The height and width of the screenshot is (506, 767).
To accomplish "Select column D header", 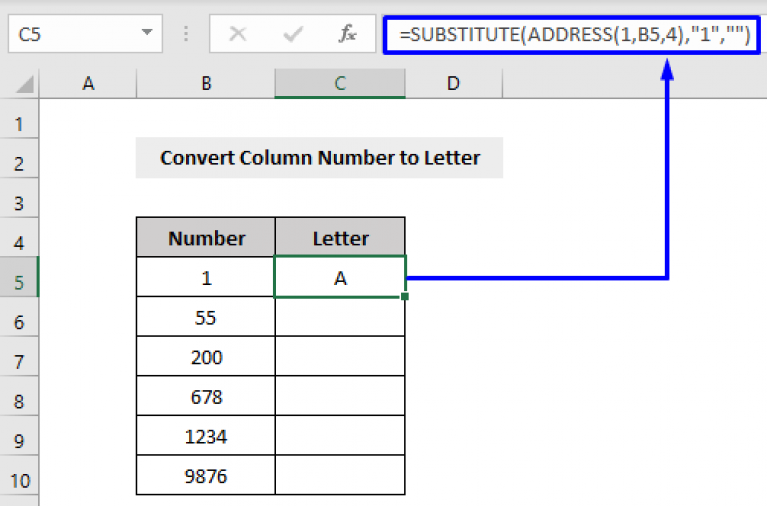I will pyautogui.click(x=453, y=84).
